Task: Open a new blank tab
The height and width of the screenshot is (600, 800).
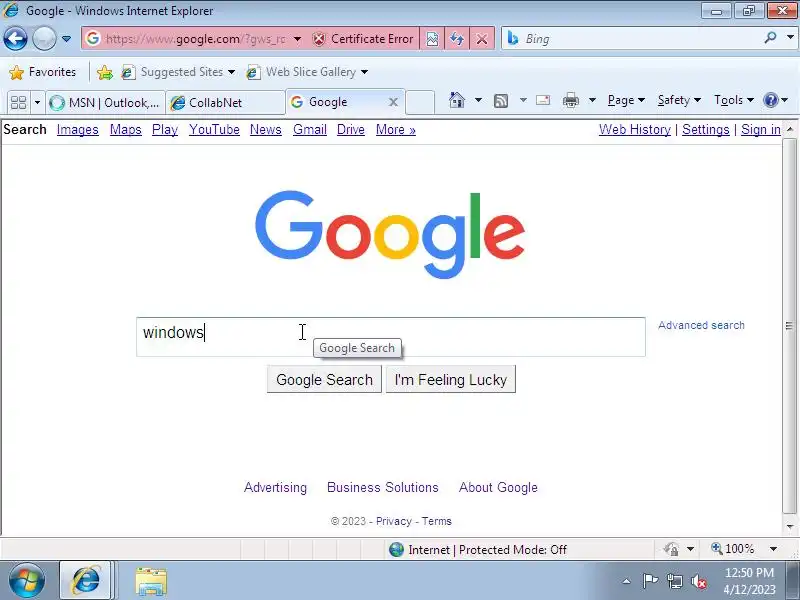Action: pyautogui.click(x=420, y=102)
